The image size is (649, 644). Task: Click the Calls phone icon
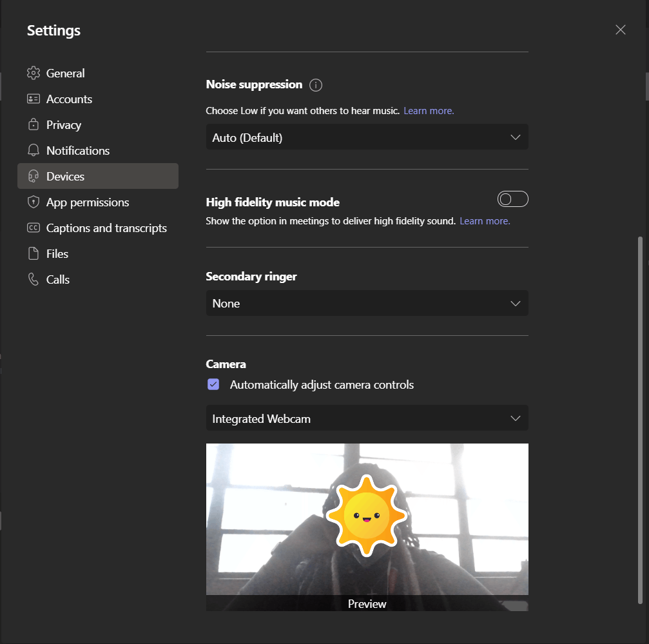[34, 279]
